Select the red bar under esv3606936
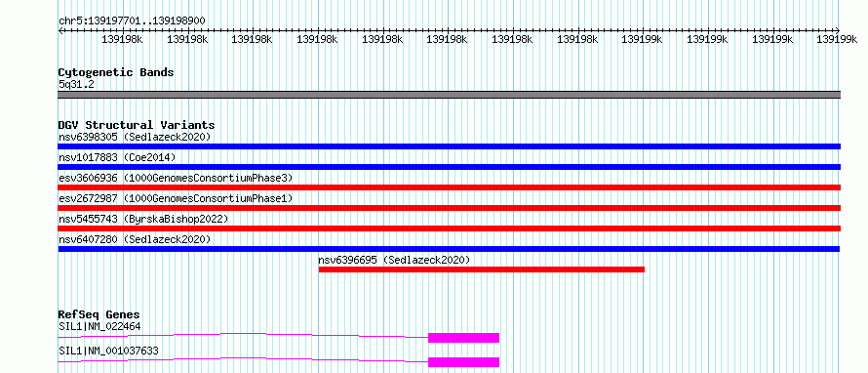 click(x=450, y=187)
